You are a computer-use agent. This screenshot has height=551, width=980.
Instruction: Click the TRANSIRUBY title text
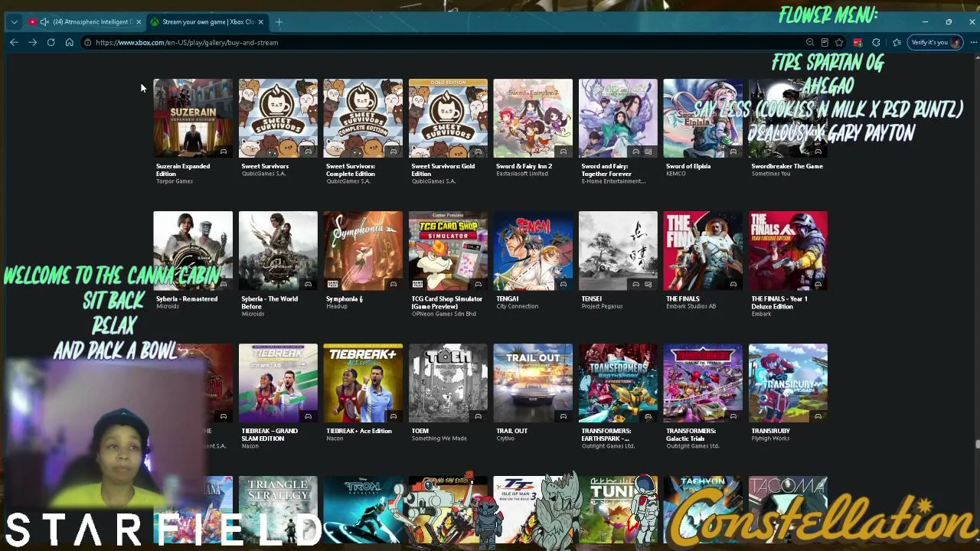[770, 431]
